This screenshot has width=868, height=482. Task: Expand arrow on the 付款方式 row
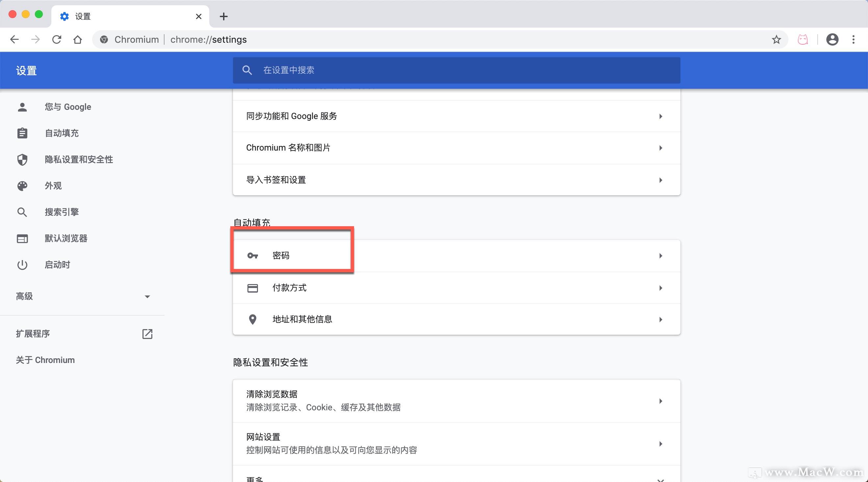(660, 288)
